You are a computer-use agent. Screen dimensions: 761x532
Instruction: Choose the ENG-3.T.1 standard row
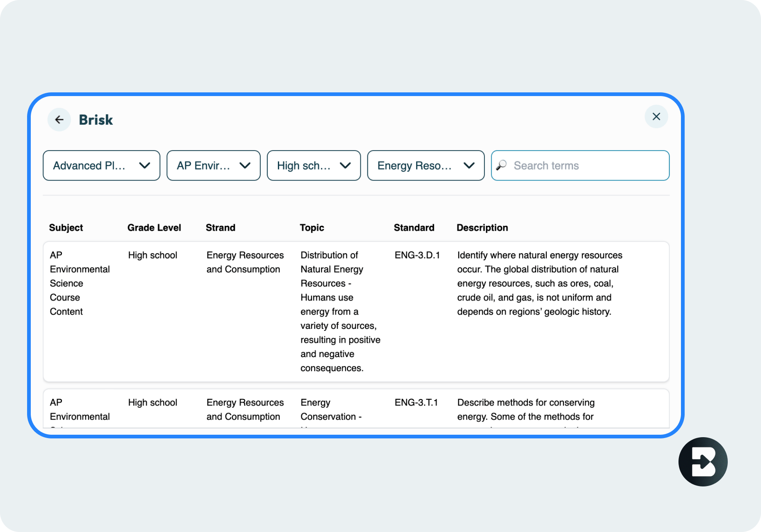pos(416,403)
